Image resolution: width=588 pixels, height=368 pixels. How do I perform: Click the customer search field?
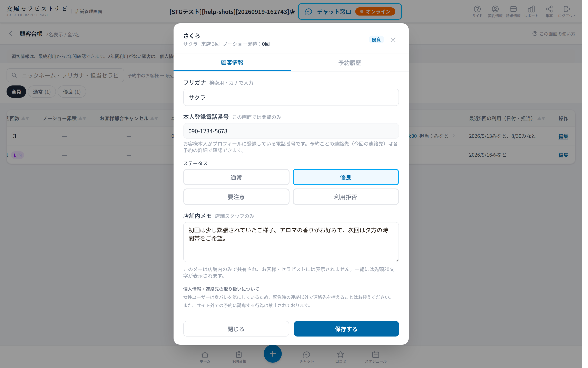(65, 75)
